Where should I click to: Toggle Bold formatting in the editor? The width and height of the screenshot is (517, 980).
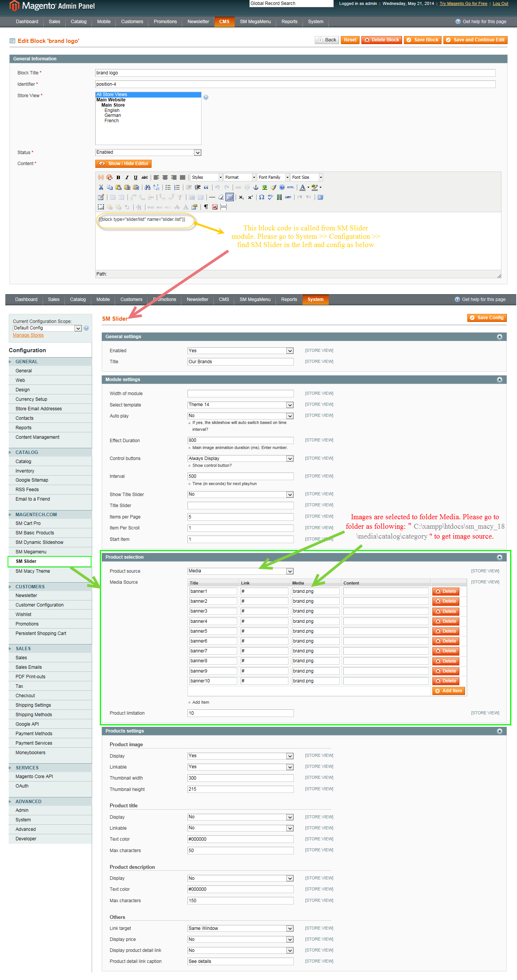click(118, 177)
